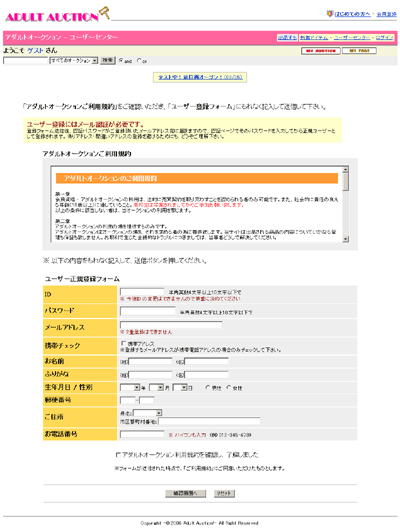Focus the ID input field

[x=142, y=292]
